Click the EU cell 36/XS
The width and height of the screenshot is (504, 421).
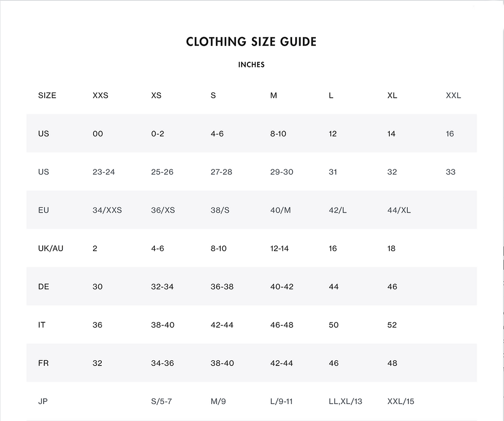coord(163,210)
